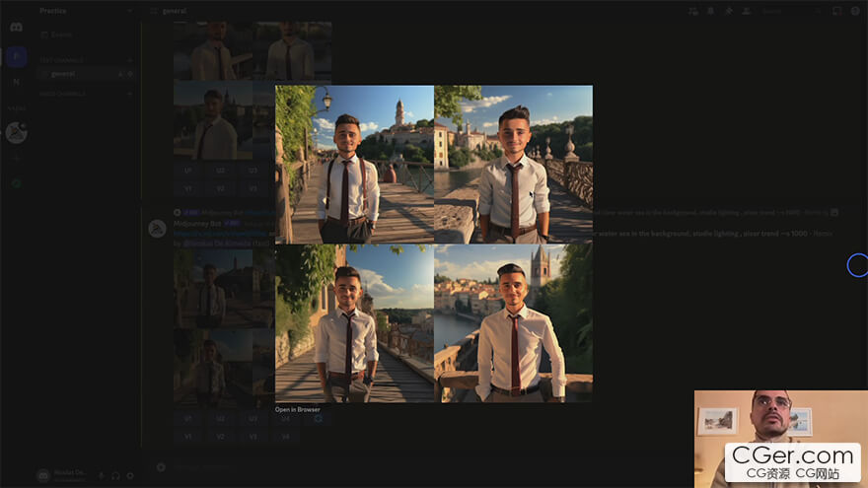Click U1 in the row without U4
The width and height of the screenshot is (868, 488).
coord(188,171)
